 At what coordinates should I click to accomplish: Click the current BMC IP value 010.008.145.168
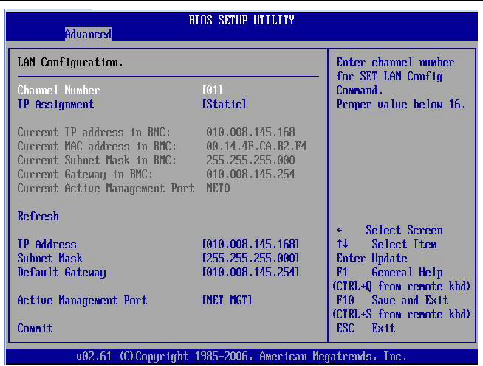pos(251,132)
